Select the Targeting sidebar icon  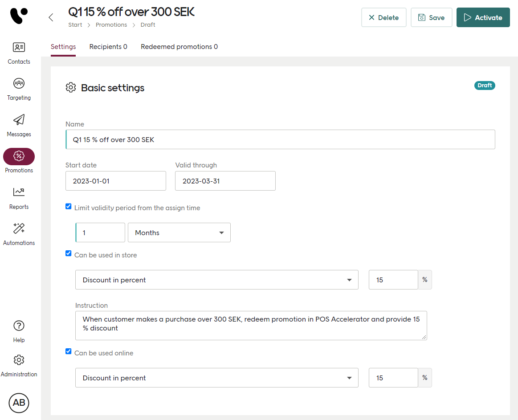(x=18, y=88)
